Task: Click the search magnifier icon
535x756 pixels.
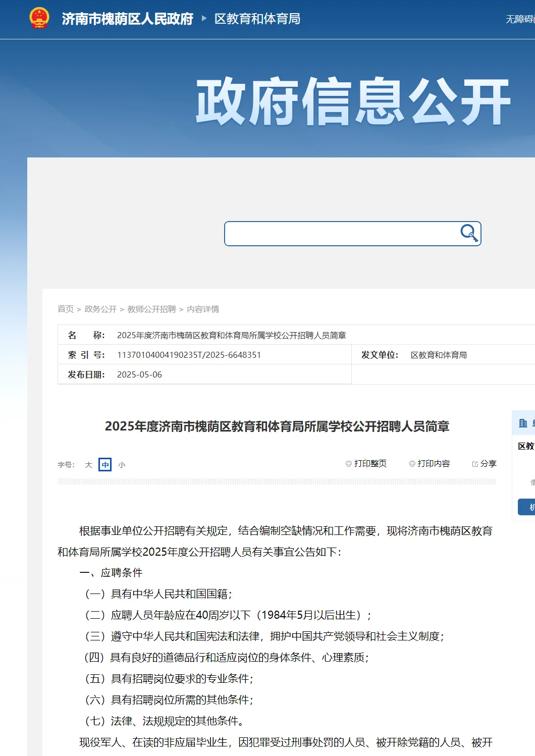Action: 468,233
